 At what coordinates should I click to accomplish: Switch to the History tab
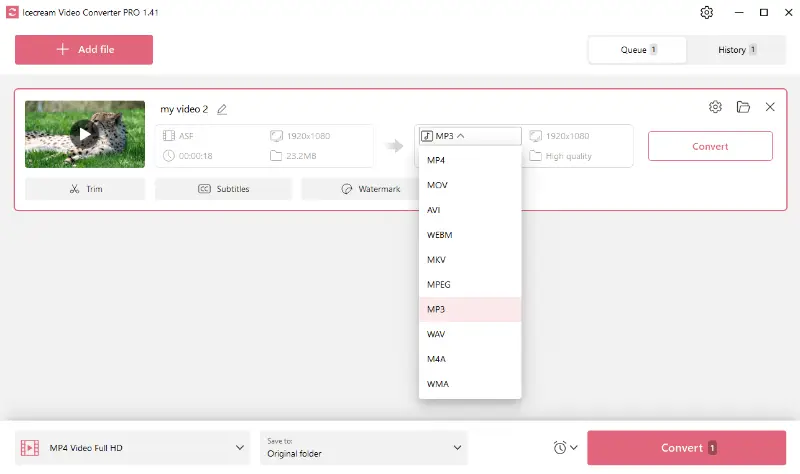737,49
